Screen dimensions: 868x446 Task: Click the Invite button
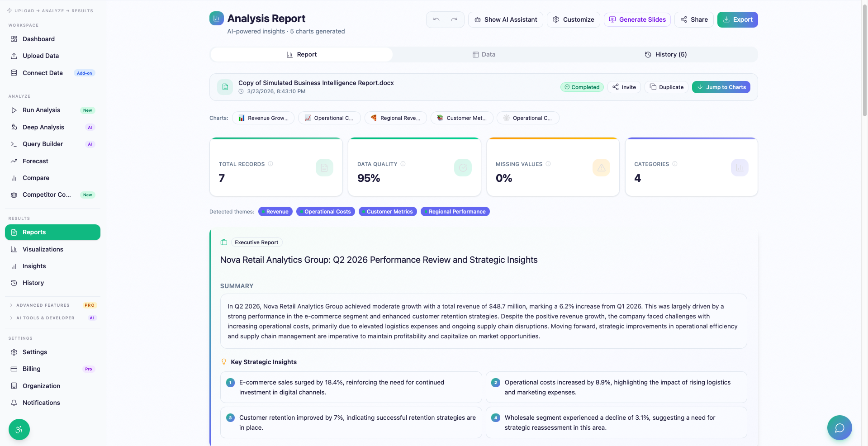(x=624, y=87)
